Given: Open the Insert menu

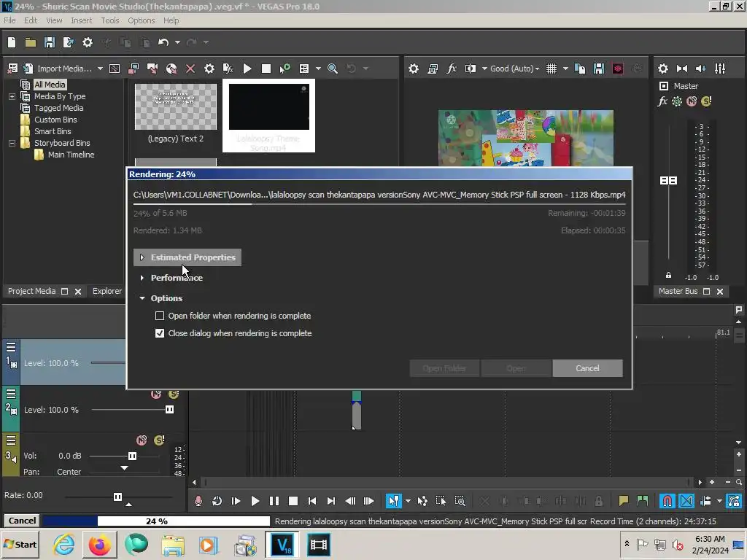Looking at the screenshot, I should tap(82, 20).
